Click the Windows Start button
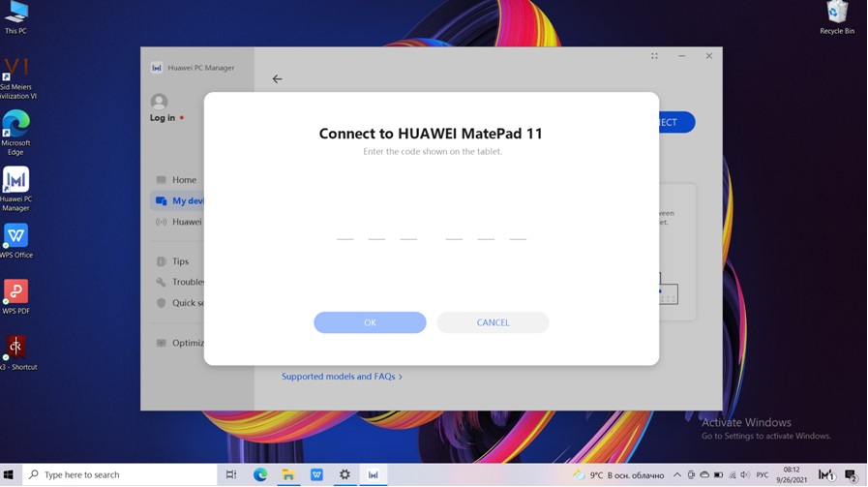Screen dimensions: 868x487 [x=10, y=475]
